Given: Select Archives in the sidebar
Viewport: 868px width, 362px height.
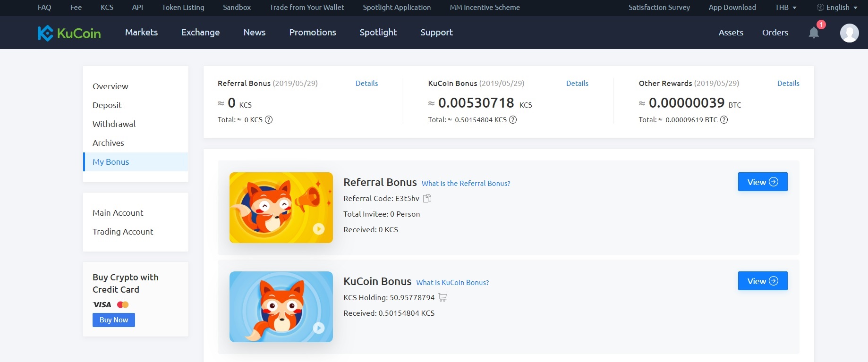Looking at the screenshot, I should (136, 143).
